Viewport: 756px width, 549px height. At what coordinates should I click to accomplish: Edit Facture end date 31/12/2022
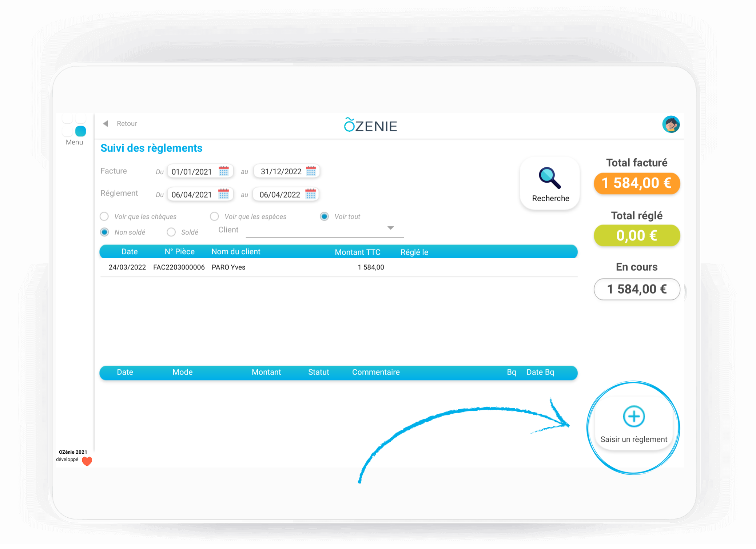point(281,172)
